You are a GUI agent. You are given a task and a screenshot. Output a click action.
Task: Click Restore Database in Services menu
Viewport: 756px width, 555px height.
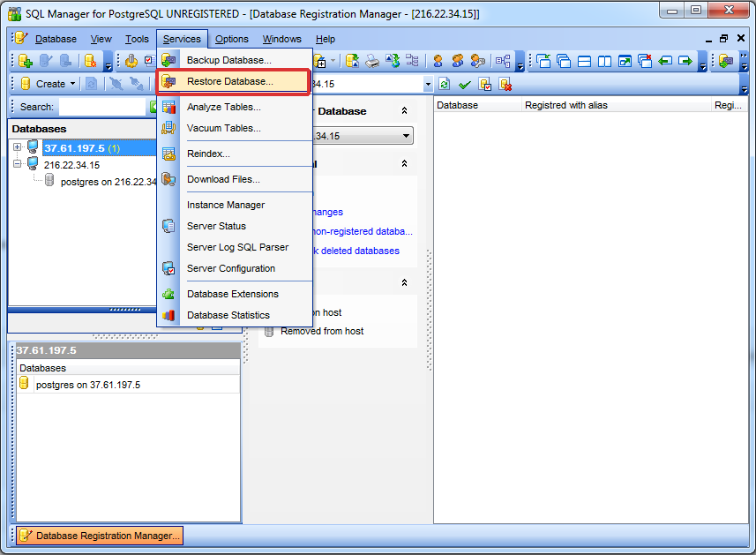[229, 81]
